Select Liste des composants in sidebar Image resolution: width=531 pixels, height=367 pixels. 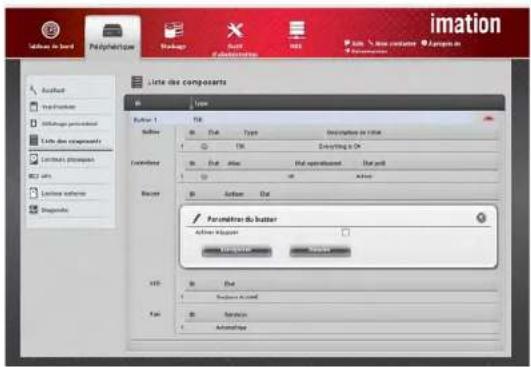click(x=70, y=141)
